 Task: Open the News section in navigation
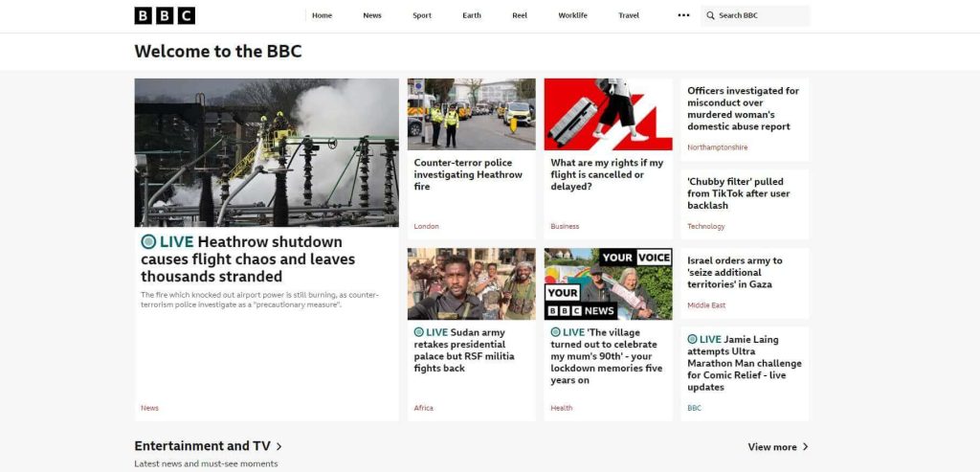click(x=372, y=15)
